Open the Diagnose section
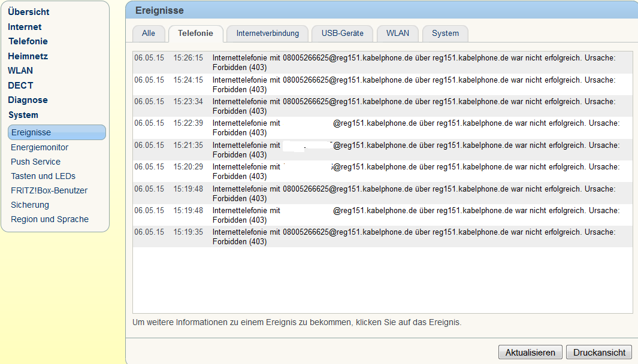 click(x=28, y=99)
